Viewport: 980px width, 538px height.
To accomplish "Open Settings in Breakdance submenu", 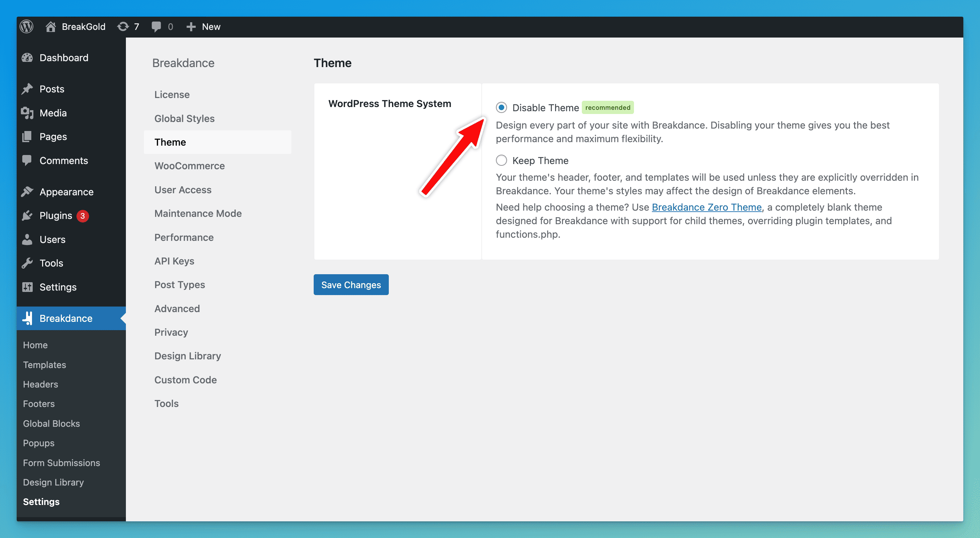I will pyautogui.click(x=41, y=502).
